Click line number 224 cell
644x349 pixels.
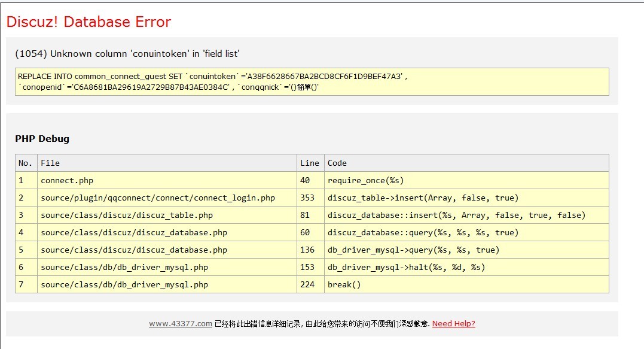coord(307,284)
